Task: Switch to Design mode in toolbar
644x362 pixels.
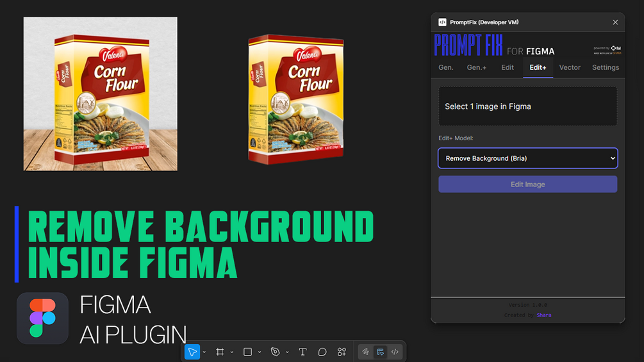Action: click(x=381, y=352)
